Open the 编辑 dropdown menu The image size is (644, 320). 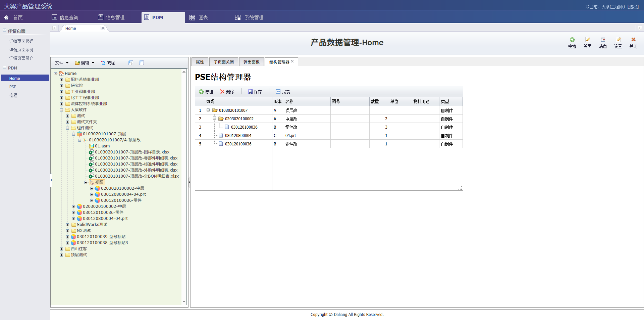click(x=85, y=63)
